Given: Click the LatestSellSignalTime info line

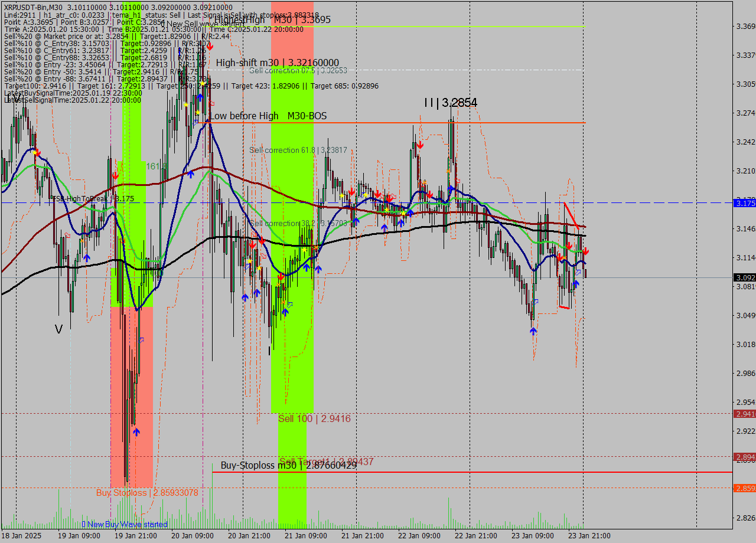Looking at the screenshot, I should click(x=73, y=100).
